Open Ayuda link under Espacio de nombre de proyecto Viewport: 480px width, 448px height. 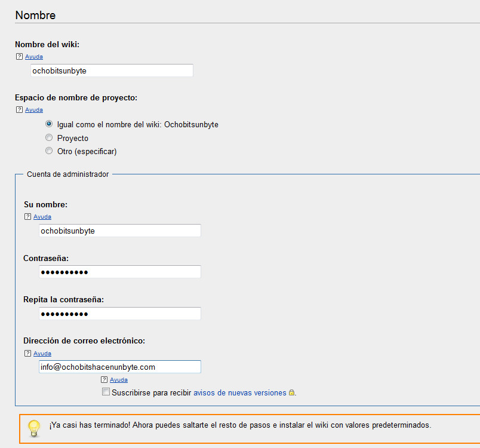pos(34,110)
